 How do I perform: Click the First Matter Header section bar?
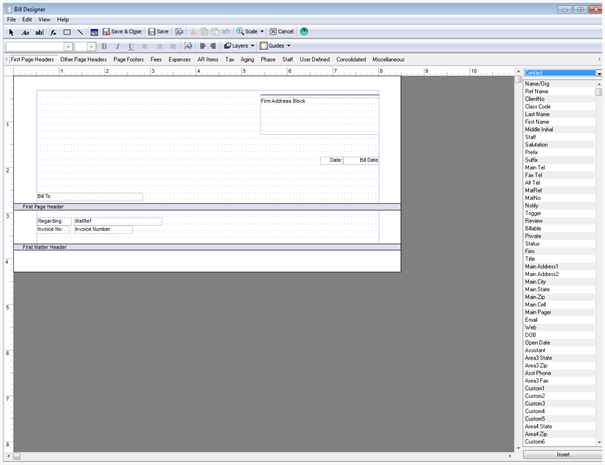[207, 247]
